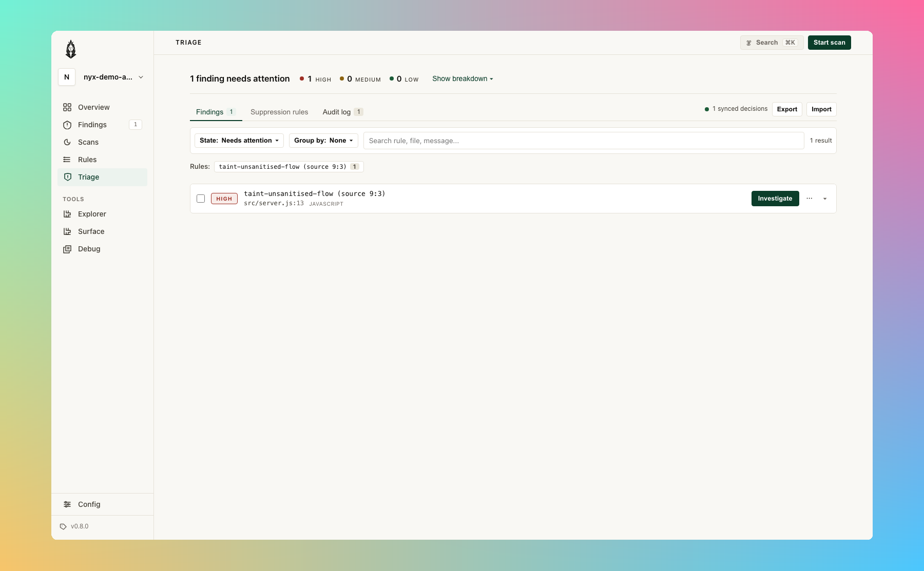Screen dimensions: 924x571
Task: Open Overview via its grid icon
Action: click(x=67, y=107)
